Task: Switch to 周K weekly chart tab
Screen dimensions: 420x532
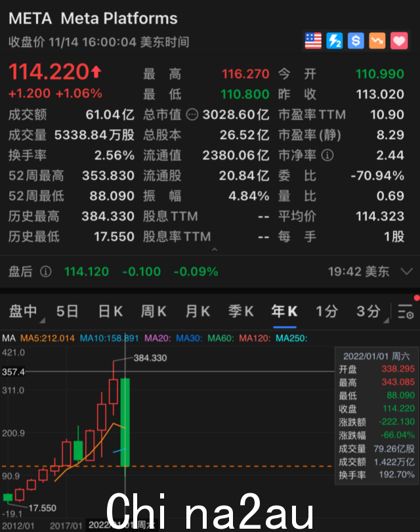Action: [x=154, y=311]
